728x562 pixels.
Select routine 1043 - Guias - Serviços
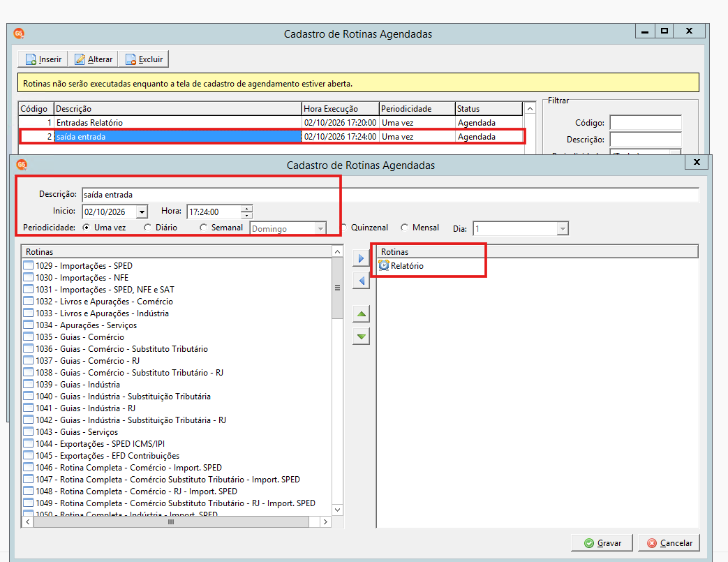point(71,432)
